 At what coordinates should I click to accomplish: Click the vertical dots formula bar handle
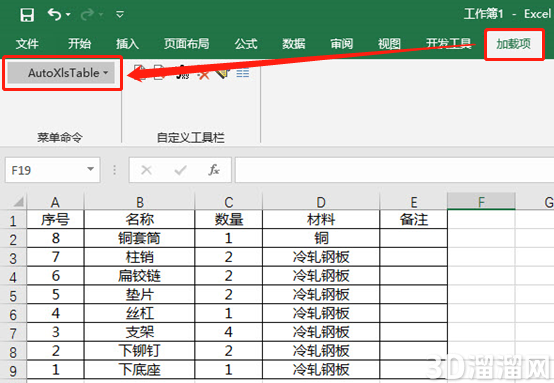[114, 170]
